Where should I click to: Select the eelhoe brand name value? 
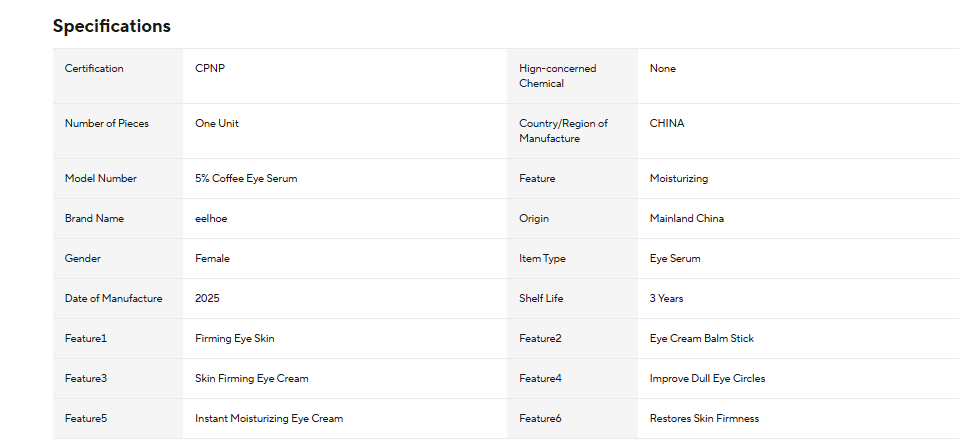(211, 218)
